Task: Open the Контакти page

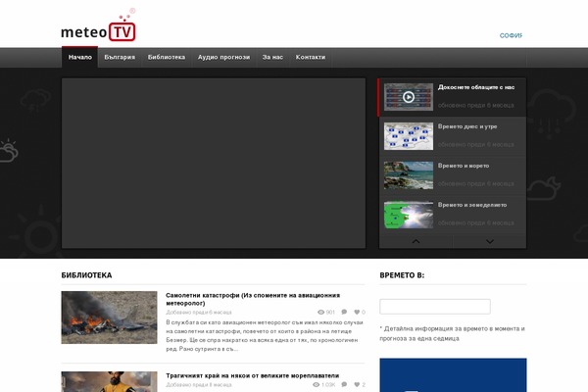Action: pos(311,57)
